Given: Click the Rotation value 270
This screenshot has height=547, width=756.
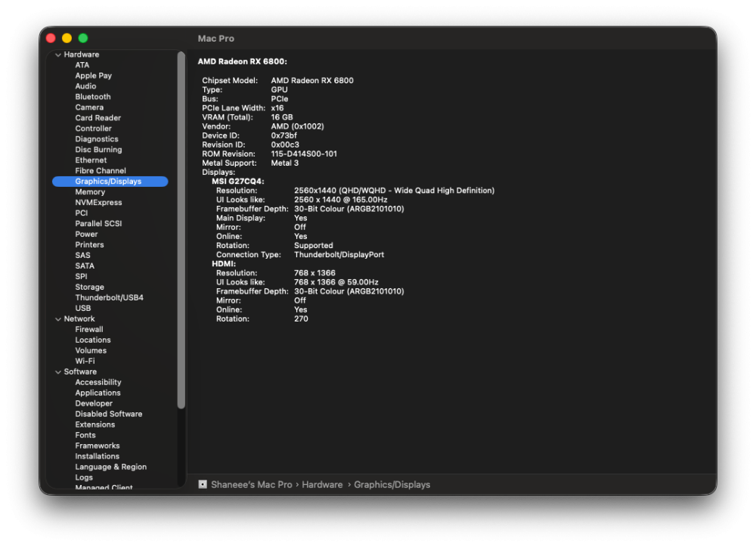Looking at the screenshot, I should pos(301,319).
